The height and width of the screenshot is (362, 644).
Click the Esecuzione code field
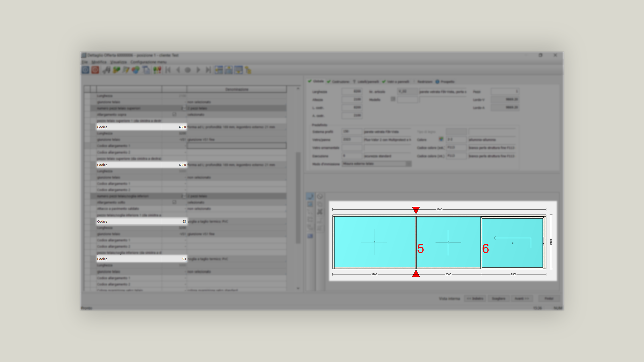click(352, 156)
